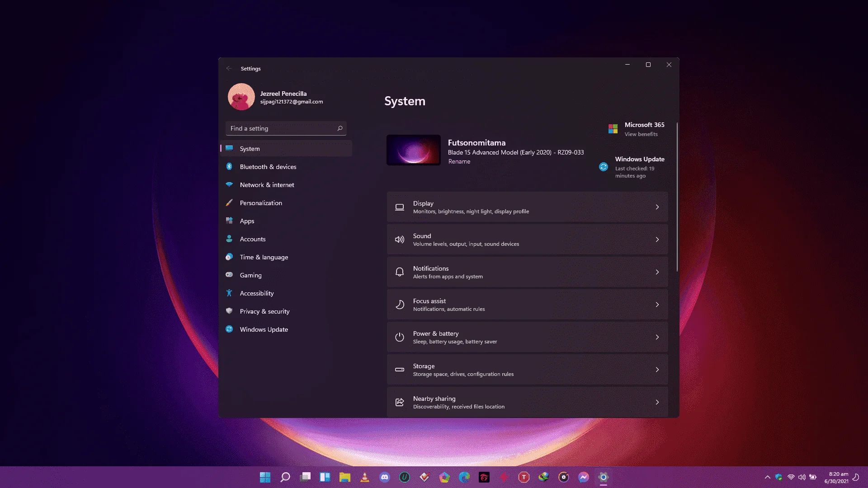
Task: Click the battery icon in system tray
Action: pyautogui.click(x=813, y=477)
